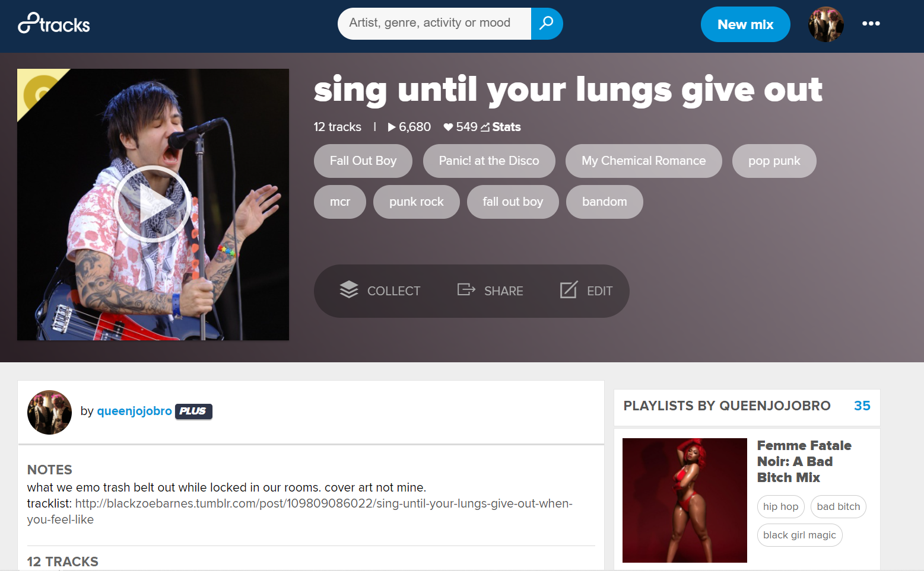Image resolution: width=924 pixels, height=571 pixels.
Task: Open the three-dots more menu
Action: pos(871,24)
